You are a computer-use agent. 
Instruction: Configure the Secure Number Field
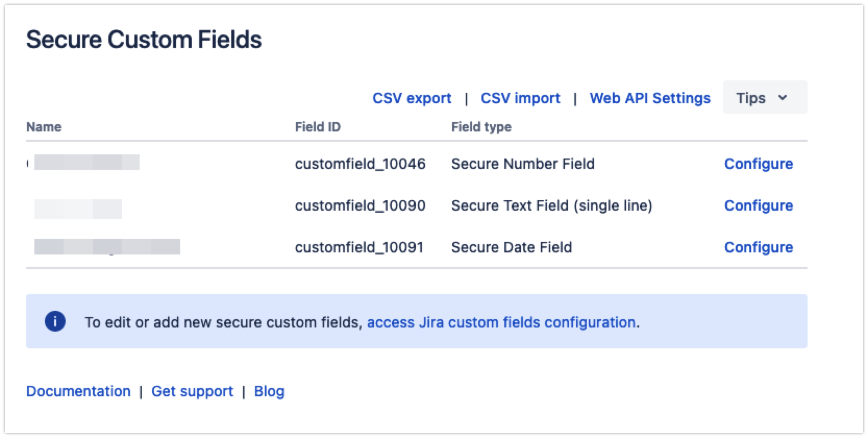(758, 164)
